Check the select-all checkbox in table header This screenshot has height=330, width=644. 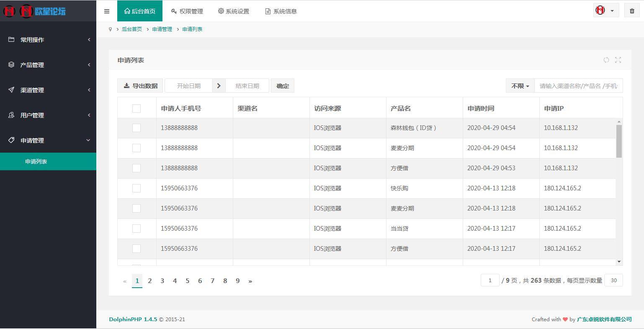(137, 108)
